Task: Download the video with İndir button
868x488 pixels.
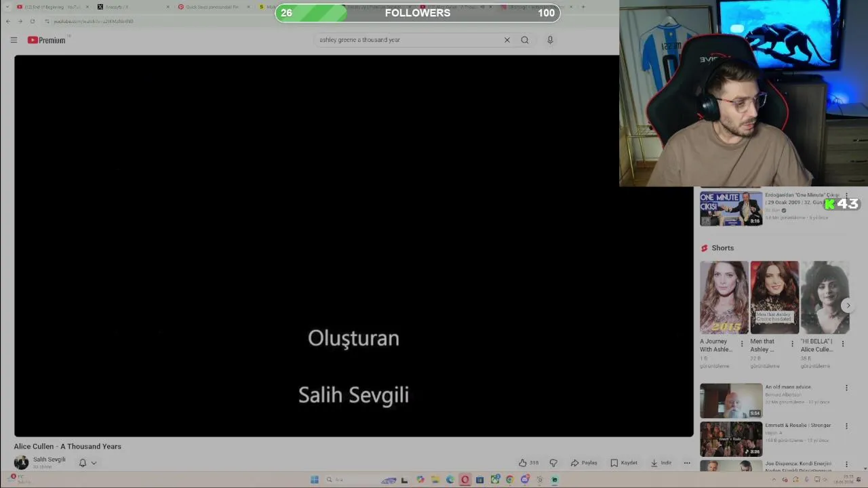Action: (661, 463)
